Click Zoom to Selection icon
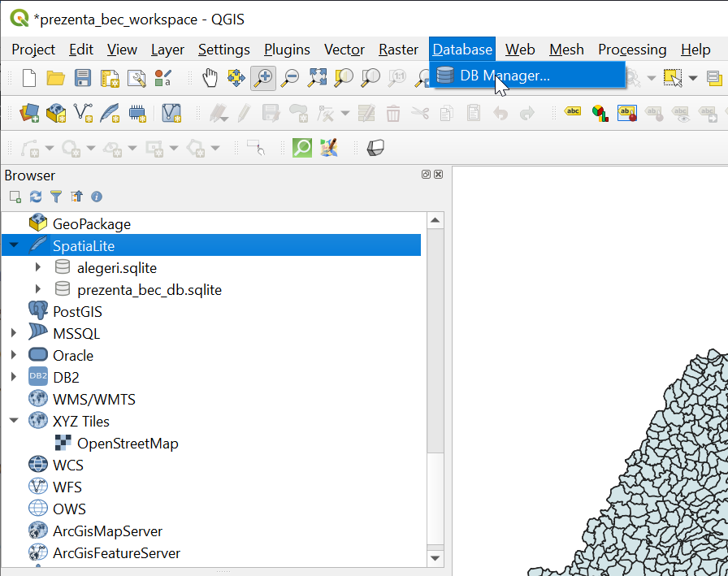Screen dimensions: 728x576 pyautogui.click(x=344, y=77)
